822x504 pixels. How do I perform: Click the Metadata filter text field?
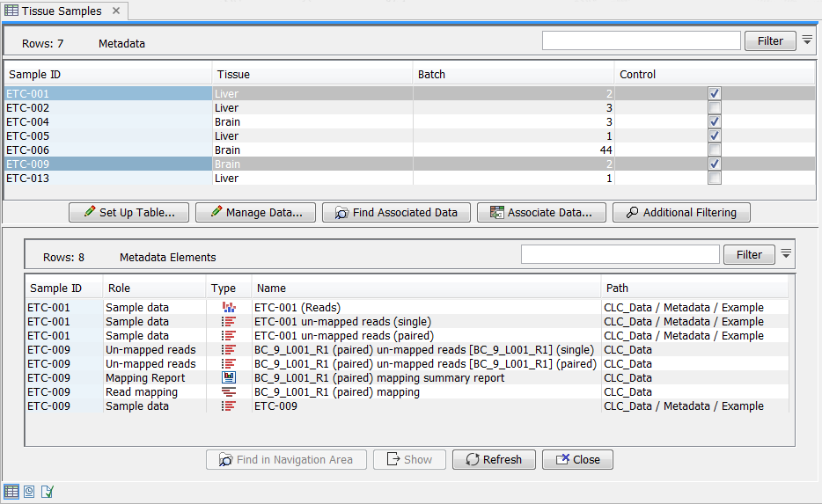[x=641, y=40]
